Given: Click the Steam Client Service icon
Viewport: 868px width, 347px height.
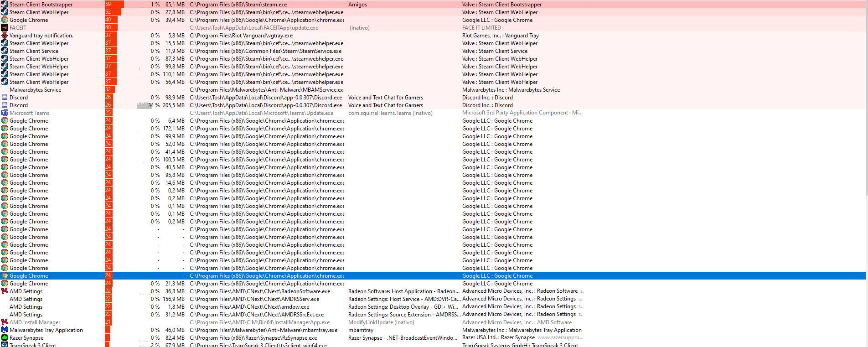Looking at the screenshot, I should [x=5, y=51].
